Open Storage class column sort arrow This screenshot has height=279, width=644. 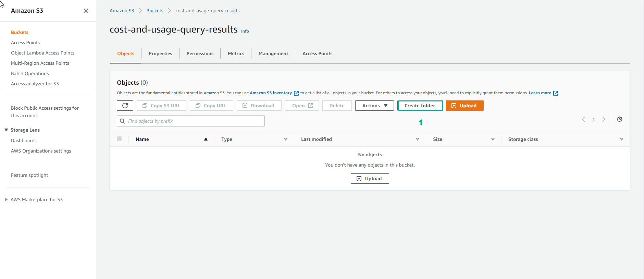click(x=622, y=139)
